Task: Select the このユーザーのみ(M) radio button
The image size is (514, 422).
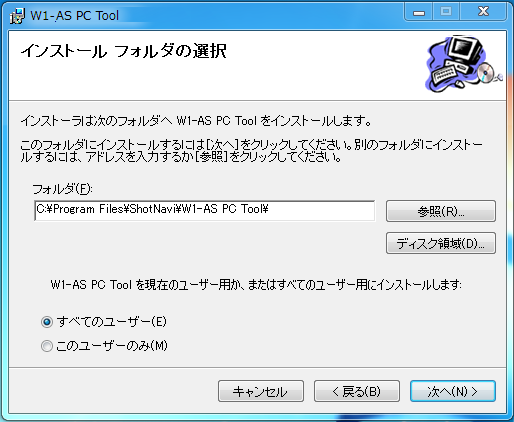Action: click(47, 346)
